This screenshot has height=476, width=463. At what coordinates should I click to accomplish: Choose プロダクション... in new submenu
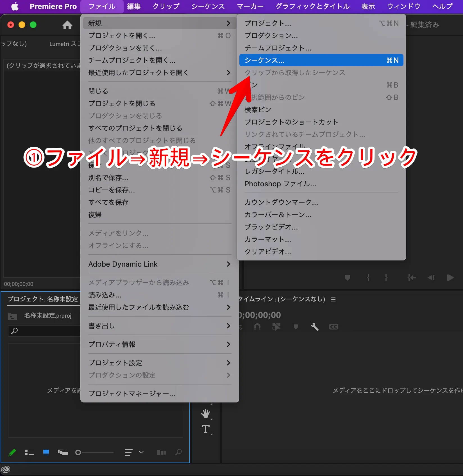click(321, 35)
